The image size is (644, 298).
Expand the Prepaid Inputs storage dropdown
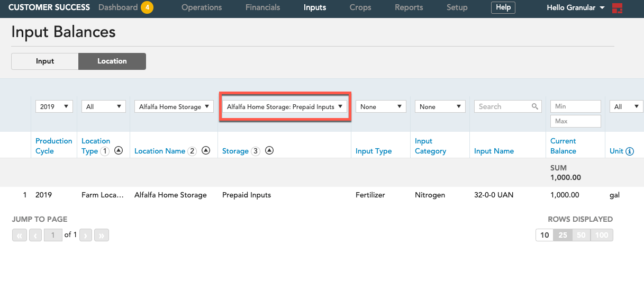pyautogui.click(x=285, y=106)
